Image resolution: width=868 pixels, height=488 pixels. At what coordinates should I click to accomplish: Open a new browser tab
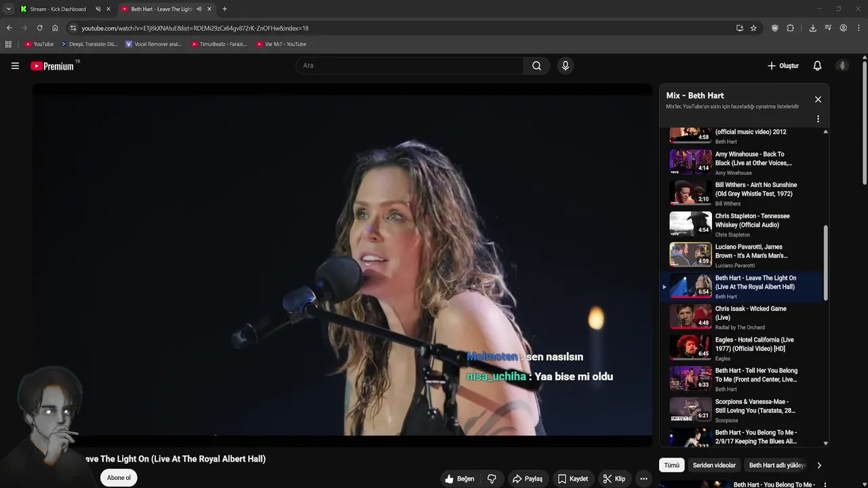coord(224,9)
